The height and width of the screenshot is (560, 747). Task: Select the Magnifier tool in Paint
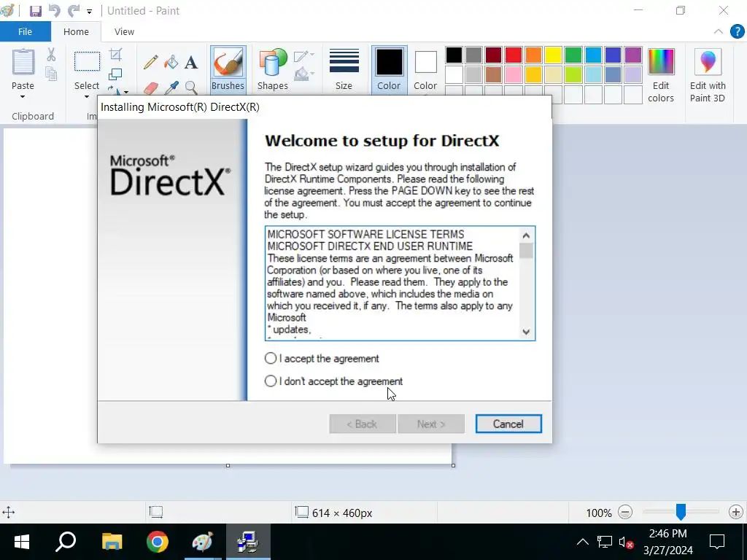click(191, 88)
